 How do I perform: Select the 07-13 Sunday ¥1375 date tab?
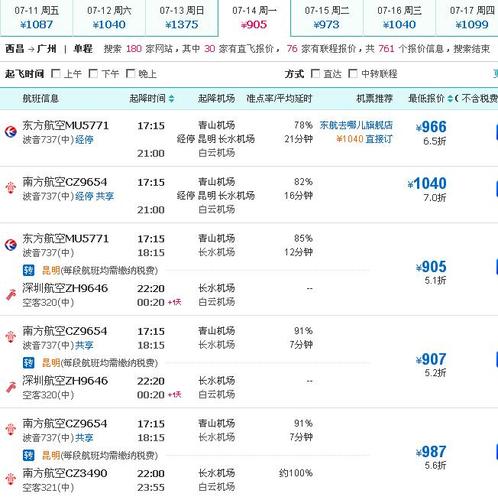point(182,17)
